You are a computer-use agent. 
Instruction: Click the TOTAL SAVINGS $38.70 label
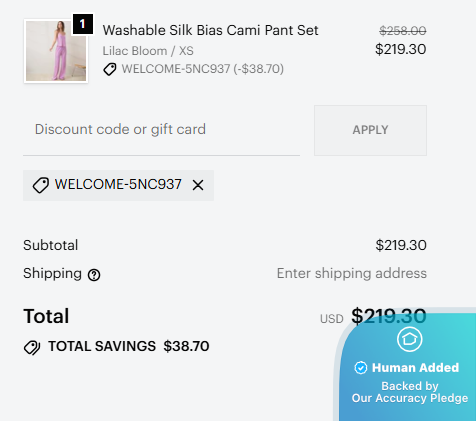(x=129, y=346)
